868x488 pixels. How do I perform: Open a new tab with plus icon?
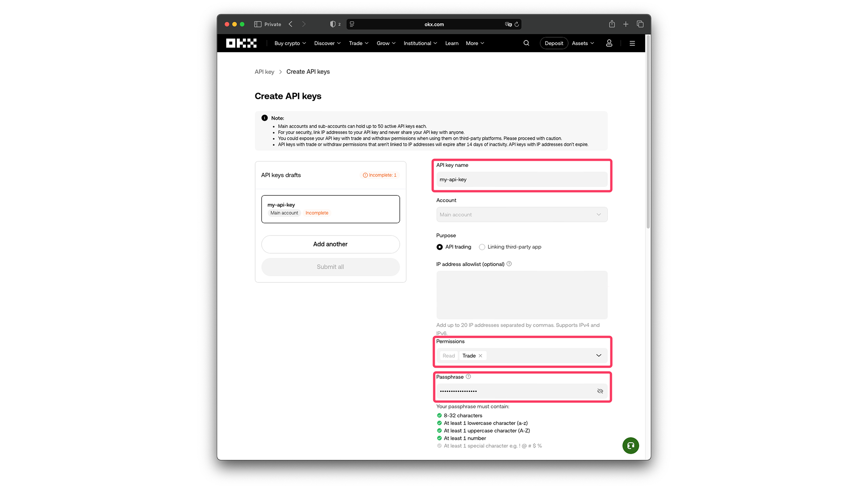pyautogui.click(x=626, y=24)
